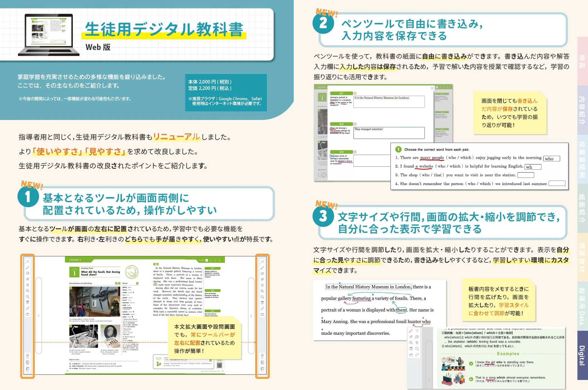Switch to PART 2 in lesson header
Screen dimensions: 588x390
tap(211, 260)
